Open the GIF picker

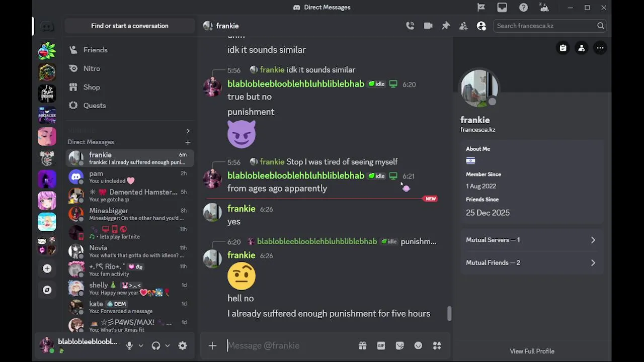[x=381, y=345]
